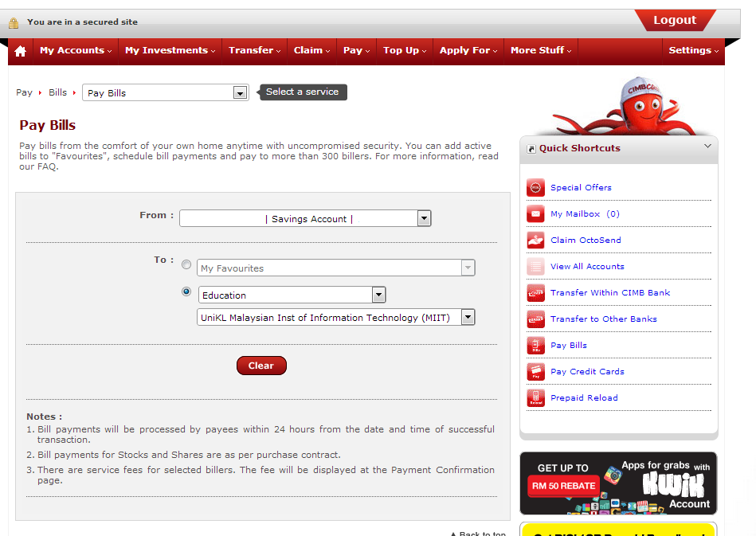Open the Pay Bills quick shortcut link
This screenshot has height=536, width=756.
tap(569, 345)
